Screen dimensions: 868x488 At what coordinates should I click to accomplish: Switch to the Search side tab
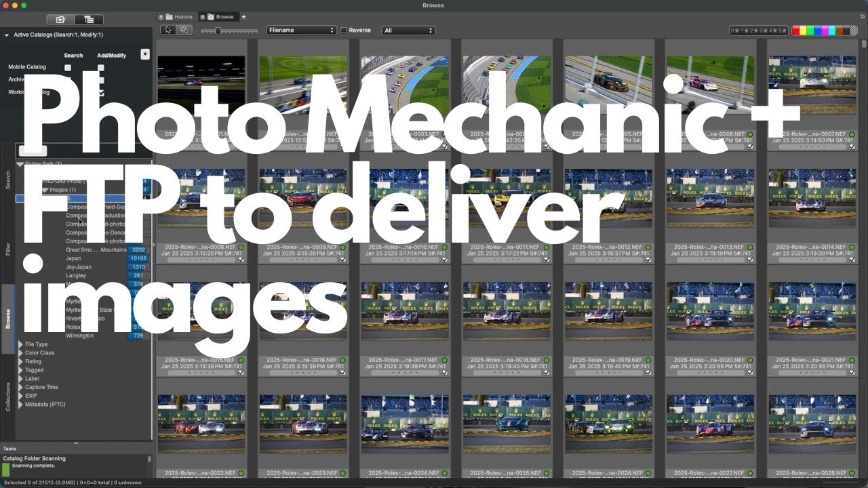pos(8,179)
